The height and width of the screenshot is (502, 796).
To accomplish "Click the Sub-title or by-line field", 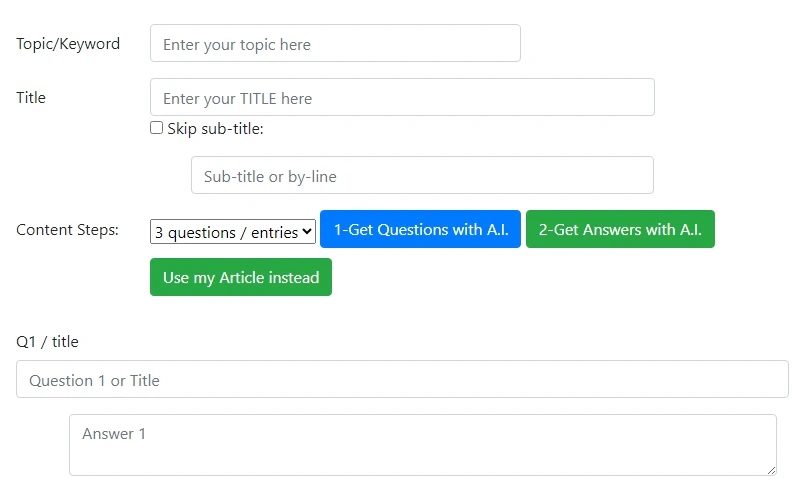I will (422, 176).
